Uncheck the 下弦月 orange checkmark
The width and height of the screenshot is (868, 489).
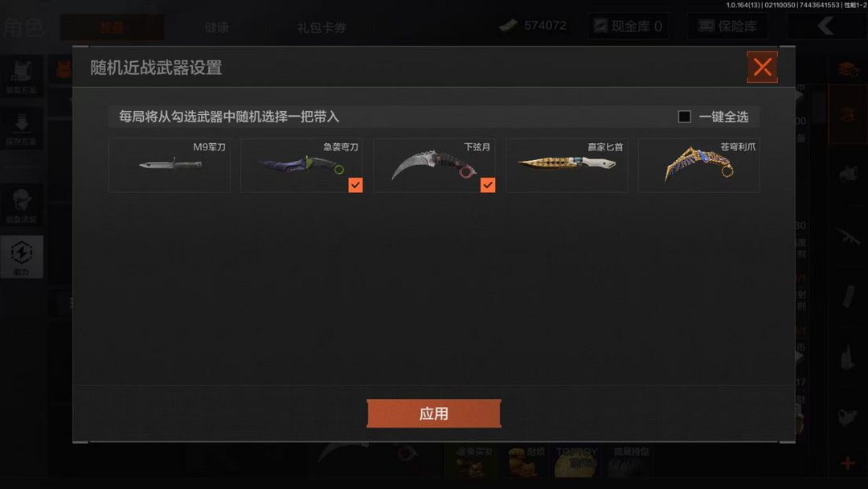coord(488,185)
